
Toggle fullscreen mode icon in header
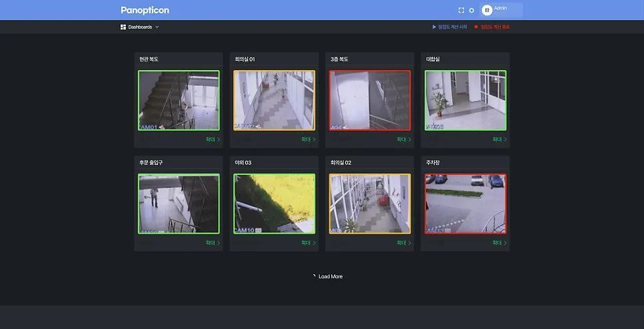(461, 10)
